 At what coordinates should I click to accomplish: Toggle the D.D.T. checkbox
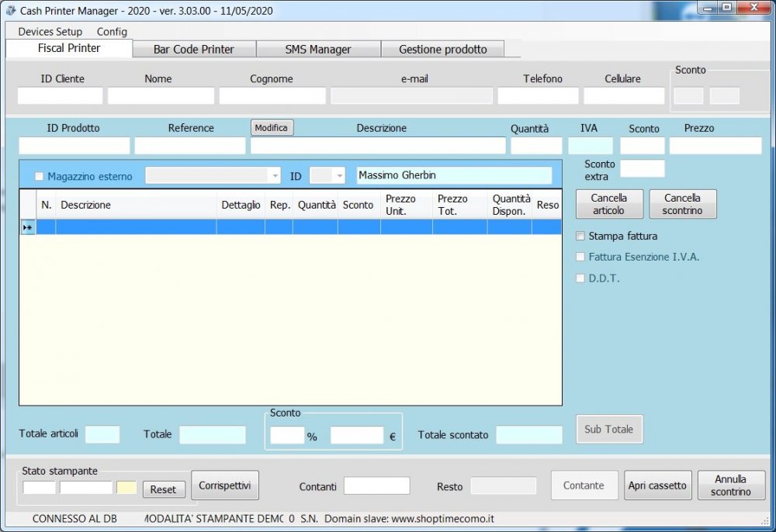click(580, 278)
